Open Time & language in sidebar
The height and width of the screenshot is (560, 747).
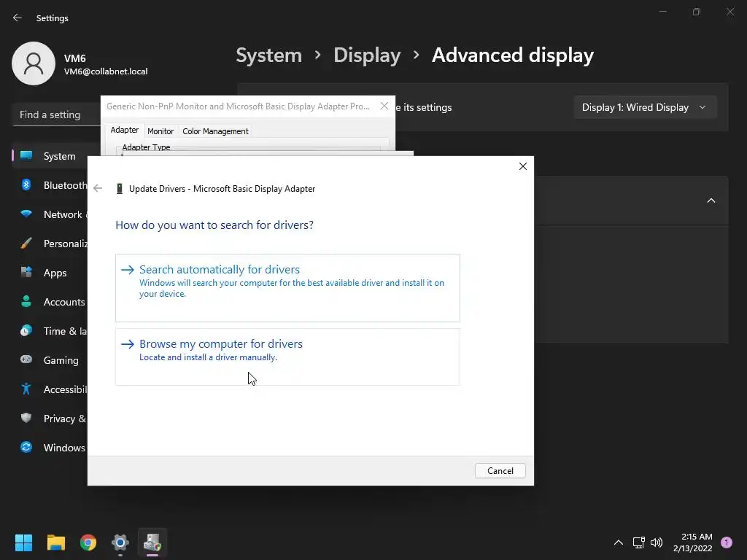tap(50, 331)
